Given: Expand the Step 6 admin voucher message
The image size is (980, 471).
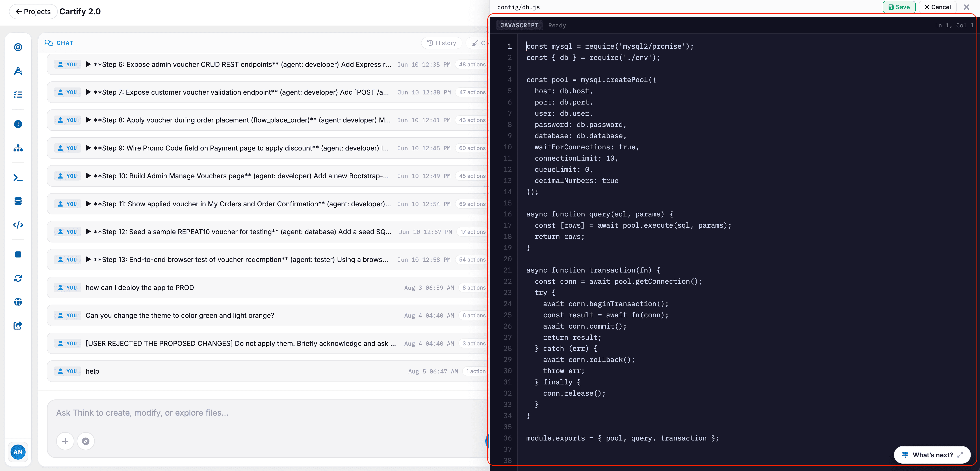Looking at the screenshot, I should coord(88,64).
